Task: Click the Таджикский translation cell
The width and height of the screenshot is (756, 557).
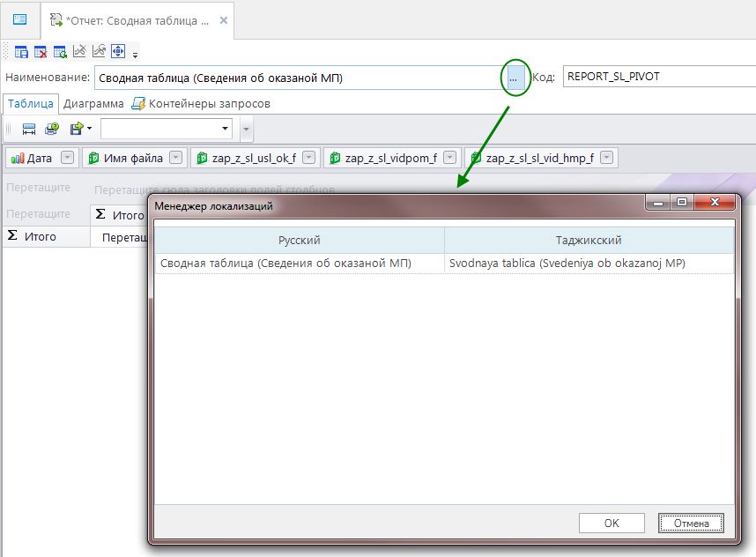Action: point(589,263)
